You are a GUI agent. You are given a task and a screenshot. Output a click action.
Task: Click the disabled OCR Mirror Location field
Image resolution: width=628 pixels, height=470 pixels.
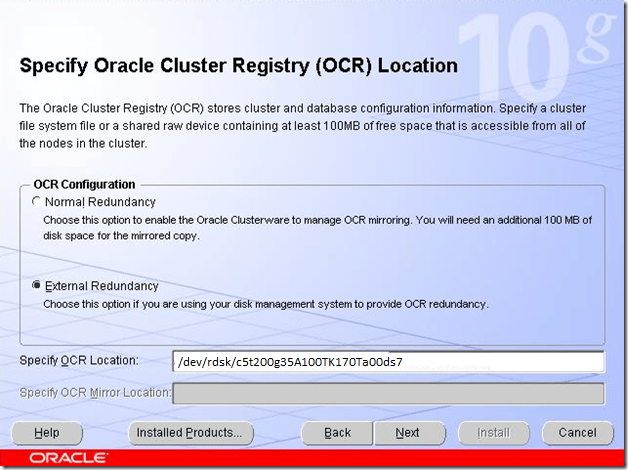388,394
